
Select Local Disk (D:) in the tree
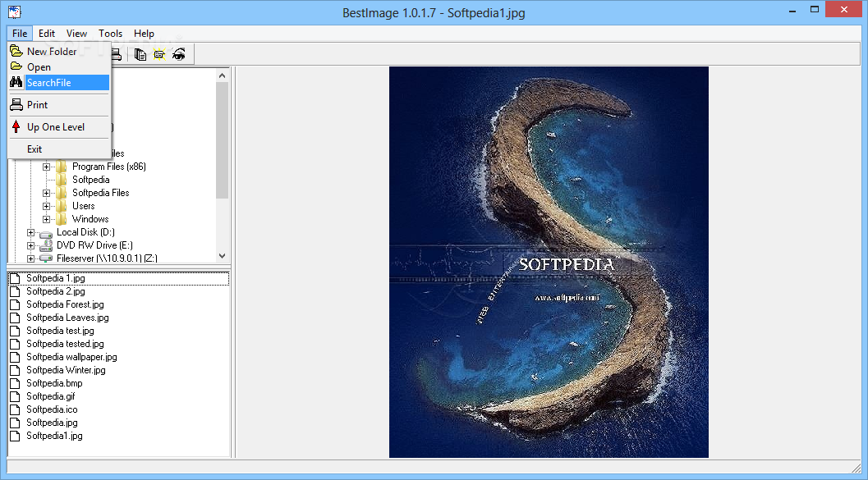click(85, 232)
